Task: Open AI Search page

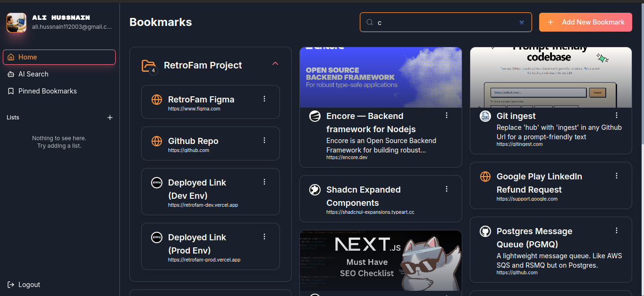Action: click(x=59, y=74)
